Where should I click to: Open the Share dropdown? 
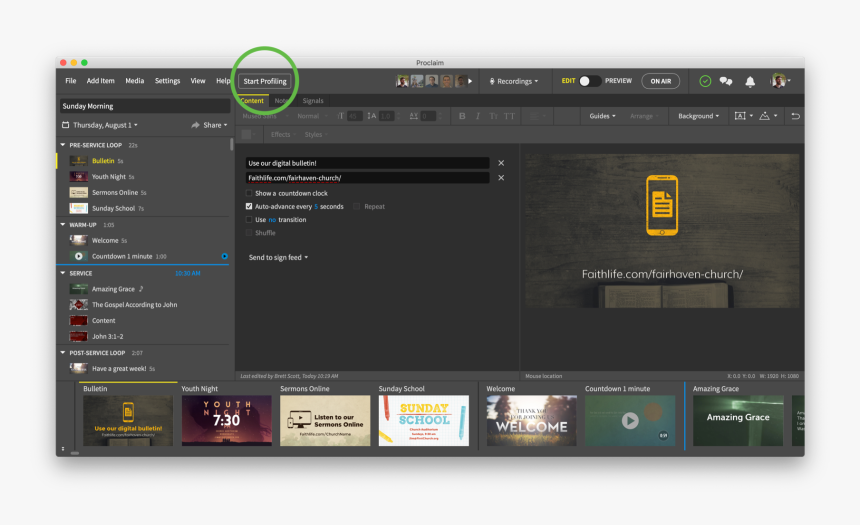tap(209, 125)
